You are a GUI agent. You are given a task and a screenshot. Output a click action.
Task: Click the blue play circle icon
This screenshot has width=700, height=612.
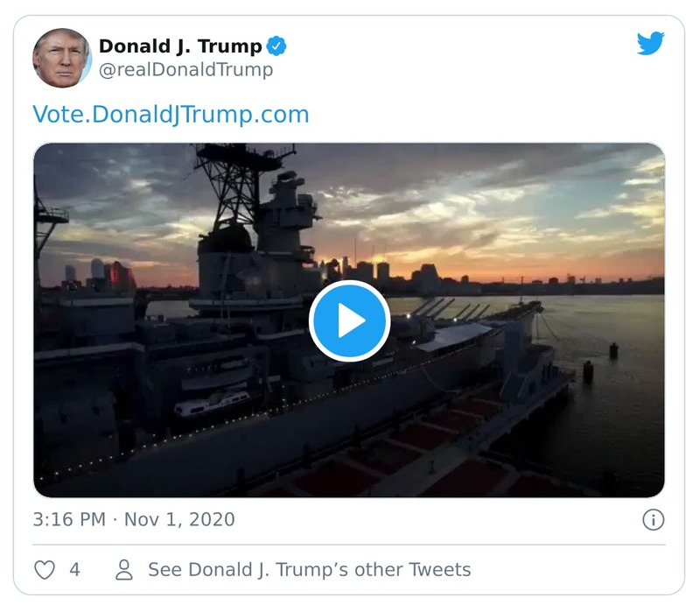(x=350, y=320)
